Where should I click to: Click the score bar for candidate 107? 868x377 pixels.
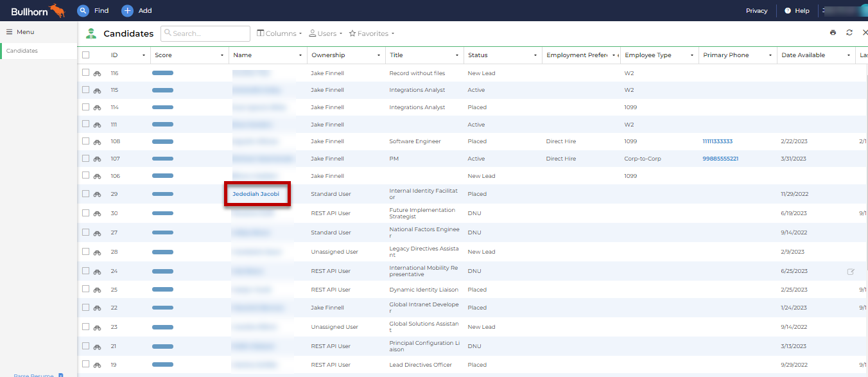162,159
